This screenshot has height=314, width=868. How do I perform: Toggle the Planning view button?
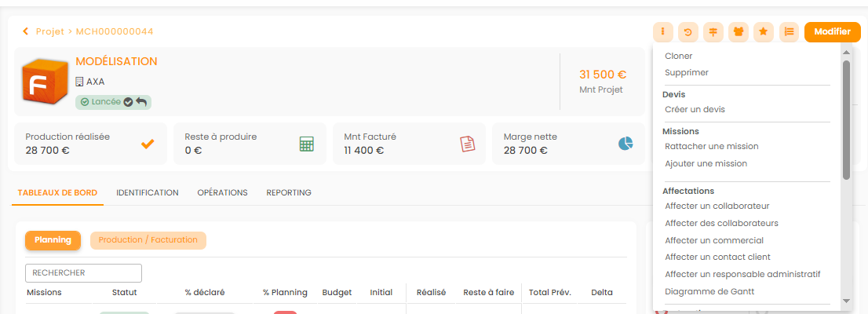[x=53, y=240]
